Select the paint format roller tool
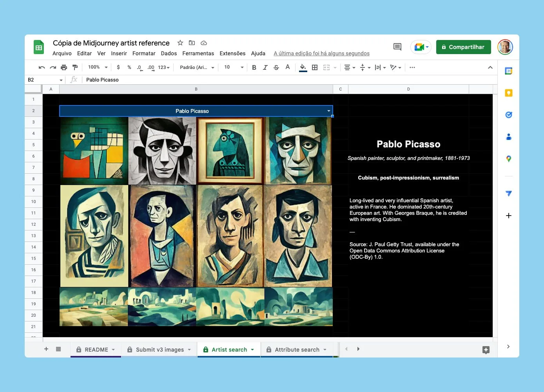The image size is (544, 392). click(x=75, y=67)
